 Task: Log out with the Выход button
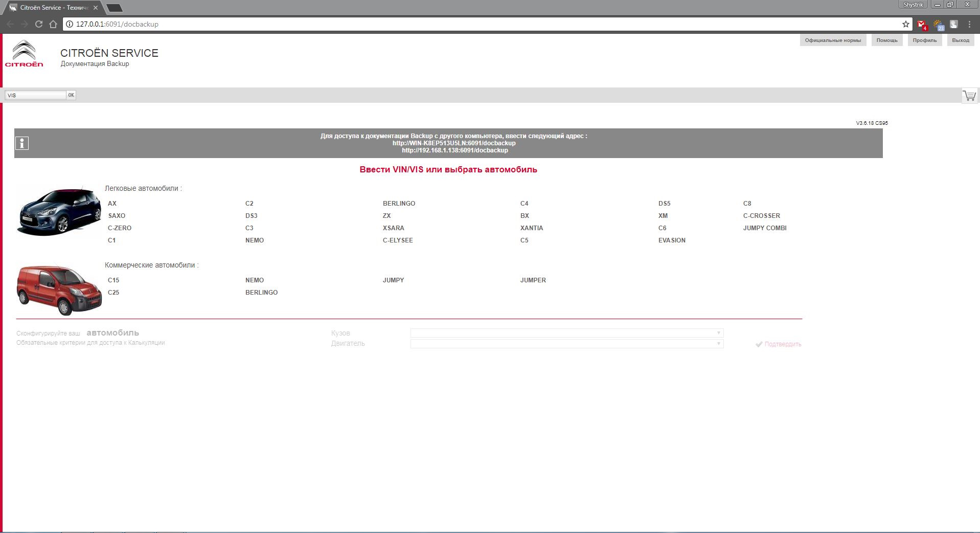[961, 40]
